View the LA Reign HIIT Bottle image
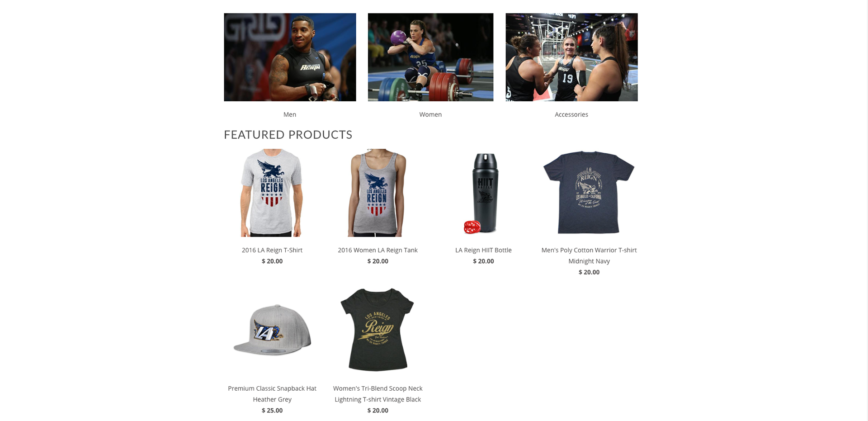The height and width of the screenshot is (421, 868). coord(483,193)
